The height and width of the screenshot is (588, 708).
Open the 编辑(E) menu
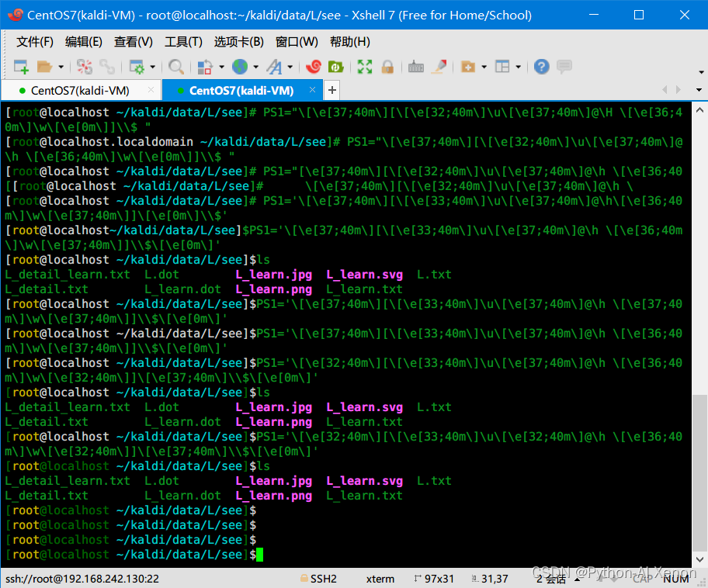tap(84, 42)
